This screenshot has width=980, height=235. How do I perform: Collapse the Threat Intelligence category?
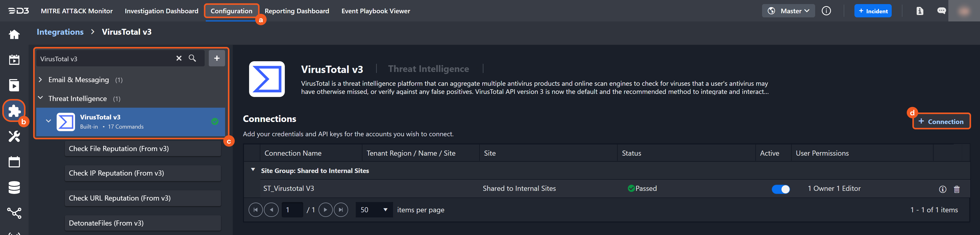click(40, 98)
